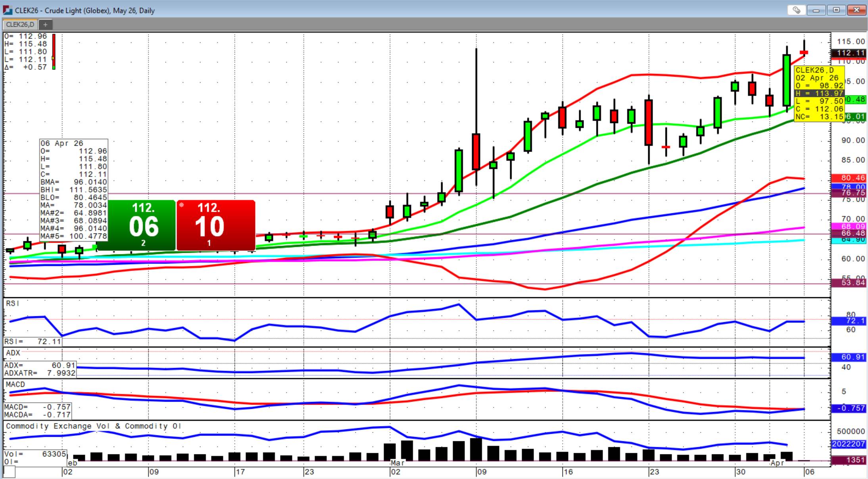
Task: Click the ADX study pane label
Action: pos(13,353)
